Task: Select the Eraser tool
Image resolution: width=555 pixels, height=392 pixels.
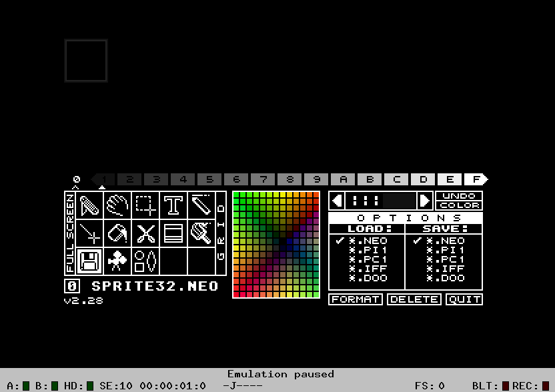Action: (201, 205)
